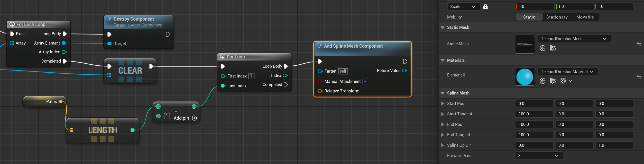644x164 pixels.
Task: Set Mobility to Static
Action: tap(529, 17)
